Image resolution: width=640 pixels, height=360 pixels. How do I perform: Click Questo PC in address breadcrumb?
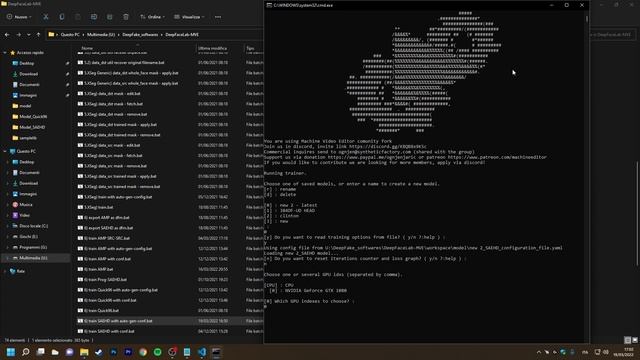click(70, 35)
